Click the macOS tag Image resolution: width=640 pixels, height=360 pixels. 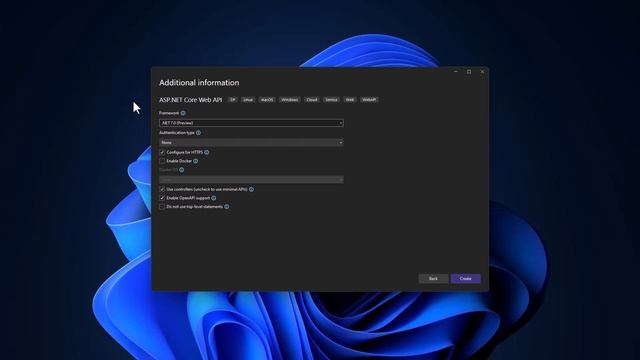(x=267, y=100)
